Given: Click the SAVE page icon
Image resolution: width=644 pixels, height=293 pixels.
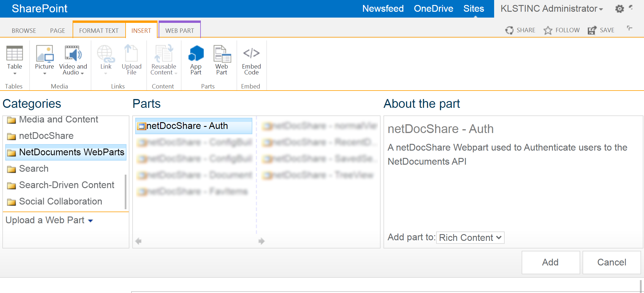Looking at the screenshot, I should click(592, 30).
